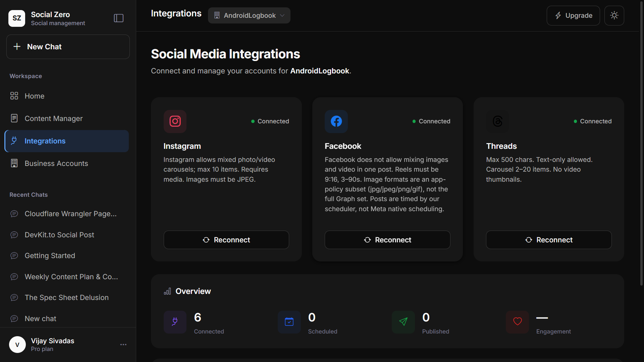Click the Business Accounts building icon

[14, 163]
